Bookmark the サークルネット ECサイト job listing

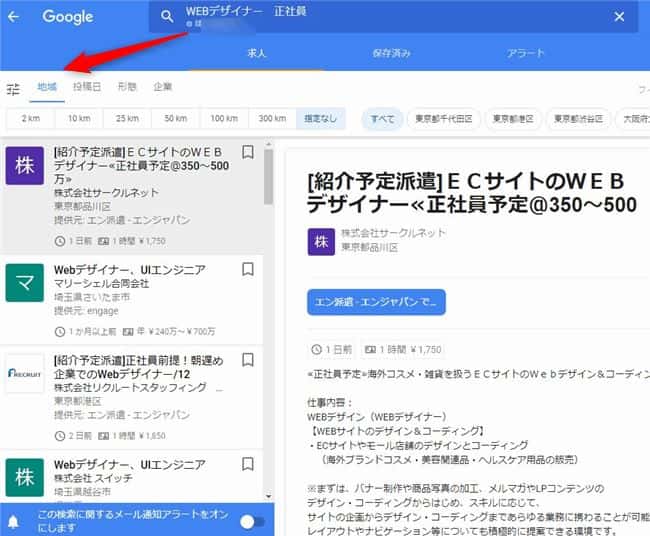(248, 153)
